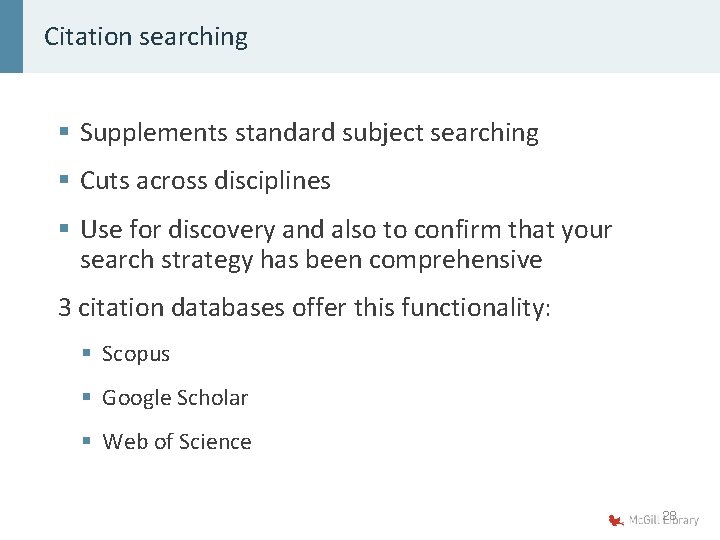The image size is (720, 540).
Task: Click the Scopus list item text
Action: pyautogui.click(x=136, y=354)
